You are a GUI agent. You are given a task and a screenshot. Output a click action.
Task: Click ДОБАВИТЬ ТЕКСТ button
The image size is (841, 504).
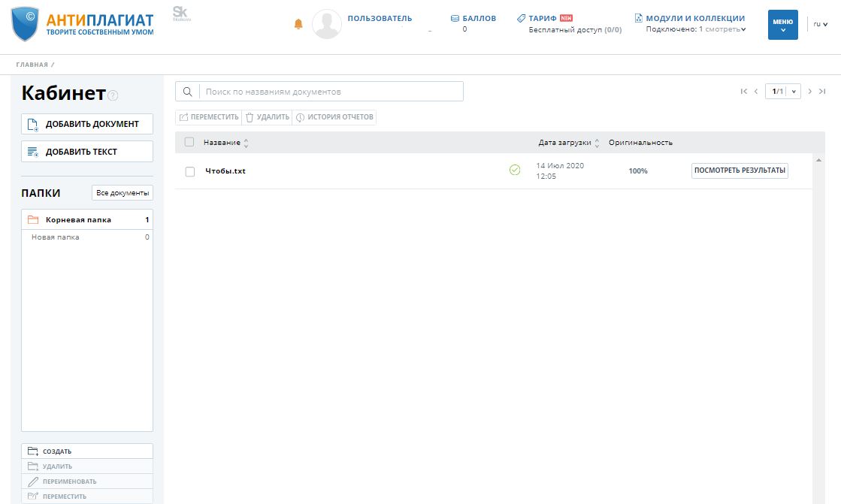(87, 152)
